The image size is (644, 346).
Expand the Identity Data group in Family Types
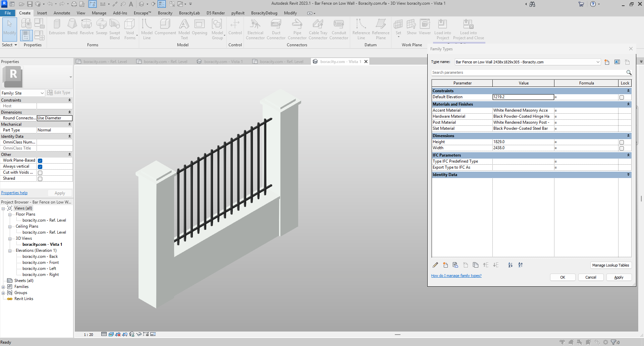coord(628,175)
